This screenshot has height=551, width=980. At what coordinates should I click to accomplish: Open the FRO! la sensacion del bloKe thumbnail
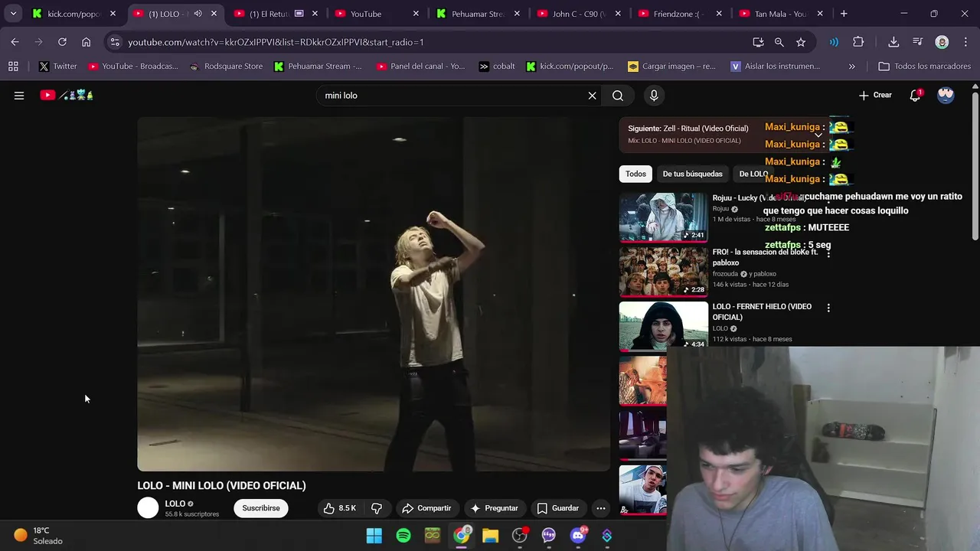click(663, 271)
